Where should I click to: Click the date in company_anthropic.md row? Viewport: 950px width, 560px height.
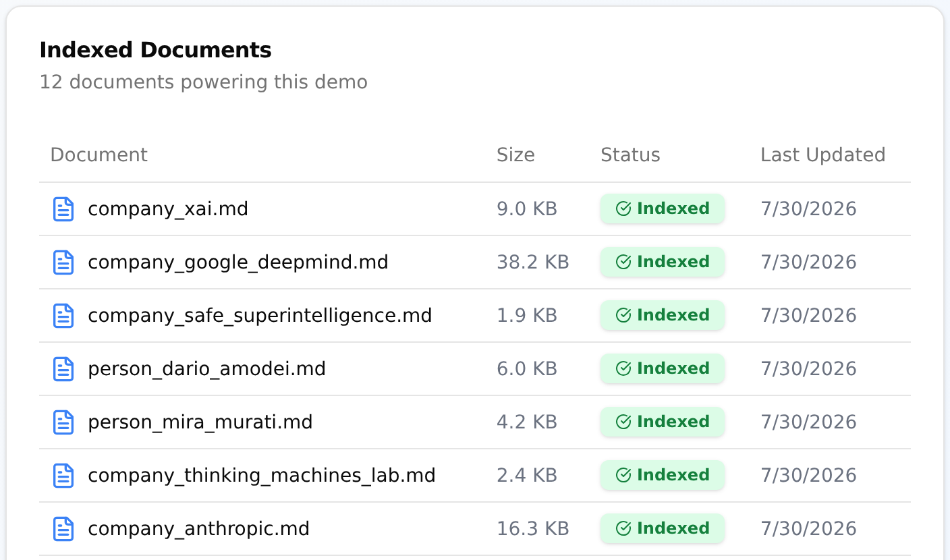(x=808, y=529)
